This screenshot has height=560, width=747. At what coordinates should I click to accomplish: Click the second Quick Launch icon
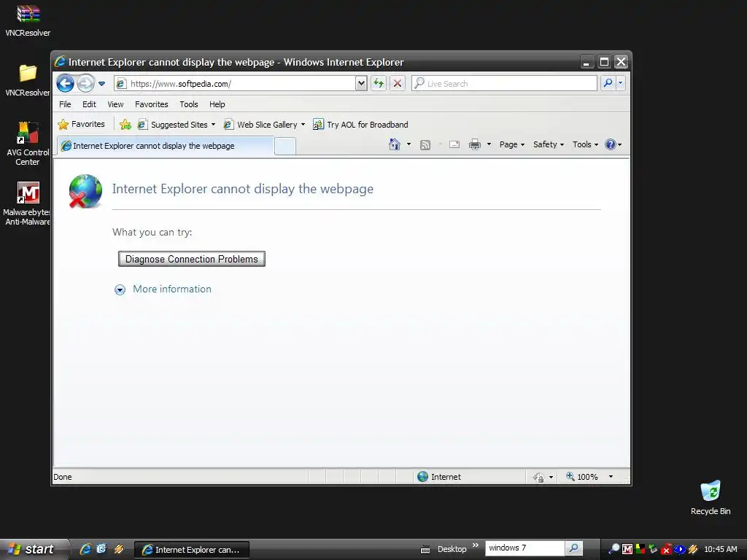point(101,549)
